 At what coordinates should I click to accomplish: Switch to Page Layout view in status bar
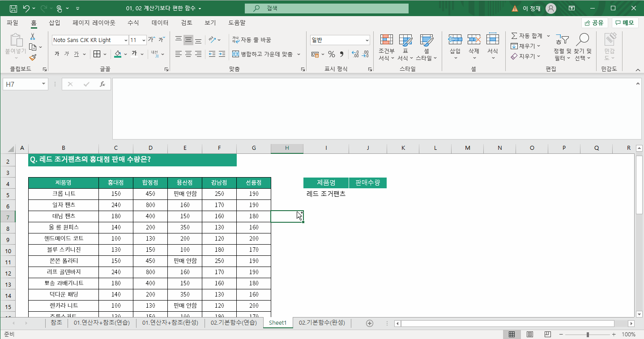coord(530,334)
